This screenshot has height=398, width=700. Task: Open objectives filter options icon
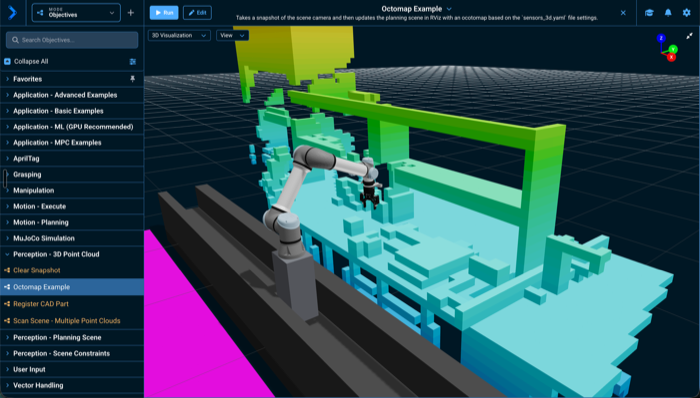(133, 62)
